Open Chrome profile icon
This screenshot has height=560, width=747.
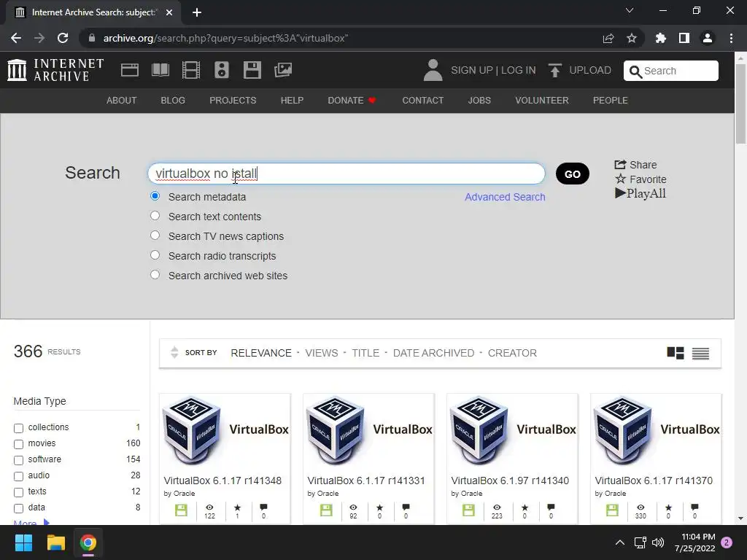point(708,38)
